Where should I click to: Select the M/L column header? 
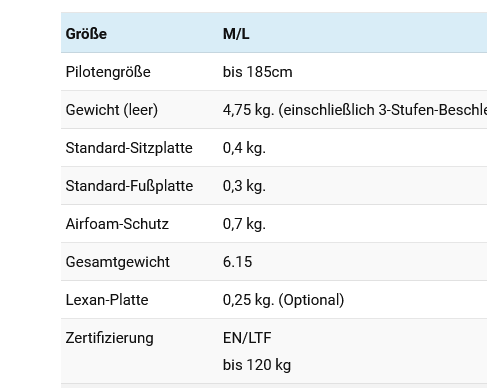tap(236, 34)
